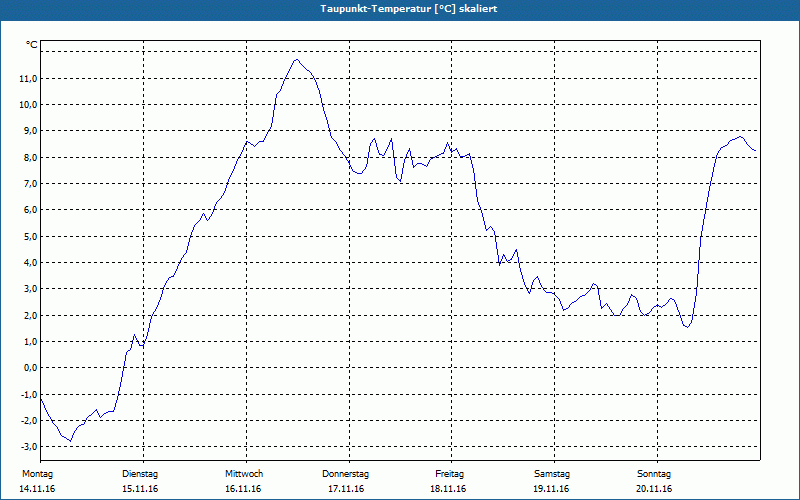Screen dimensions: 800x500
Task: Click the date 20.11.16
Action: point(654,489)
